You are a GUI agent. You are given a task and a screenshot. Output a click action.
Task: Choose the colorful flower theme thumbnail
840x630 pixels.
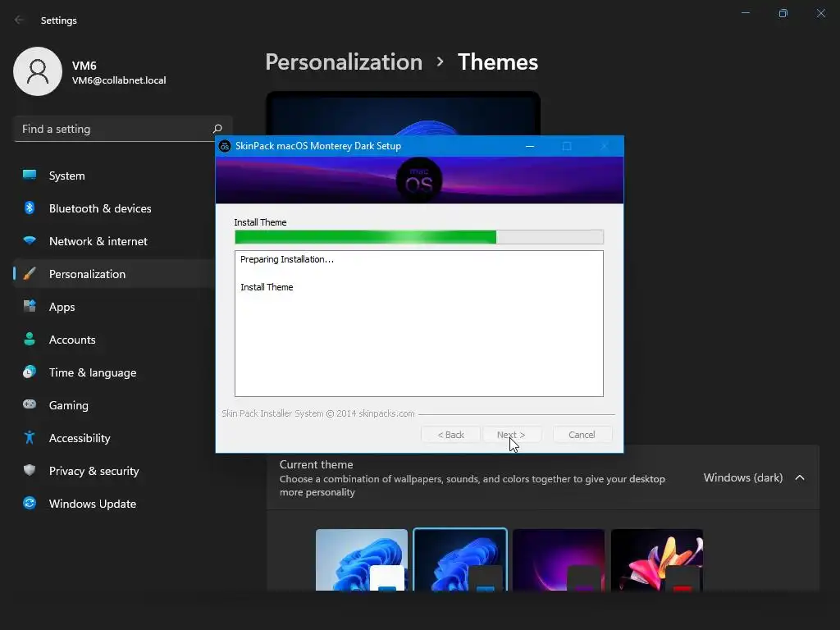(657, 559)
